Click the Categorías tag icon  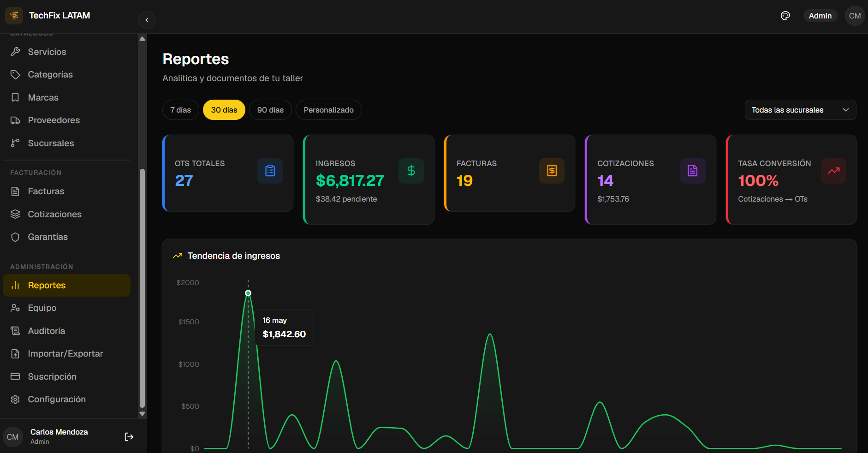[15, 75]
